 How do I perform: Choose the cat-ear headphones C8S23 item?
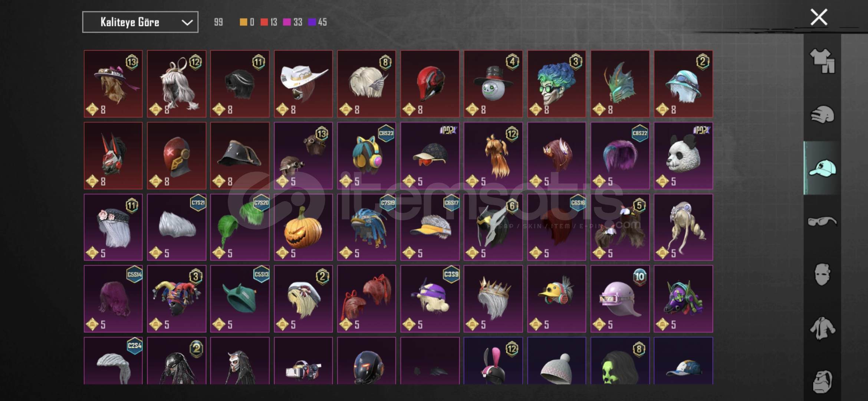(366, 156)
